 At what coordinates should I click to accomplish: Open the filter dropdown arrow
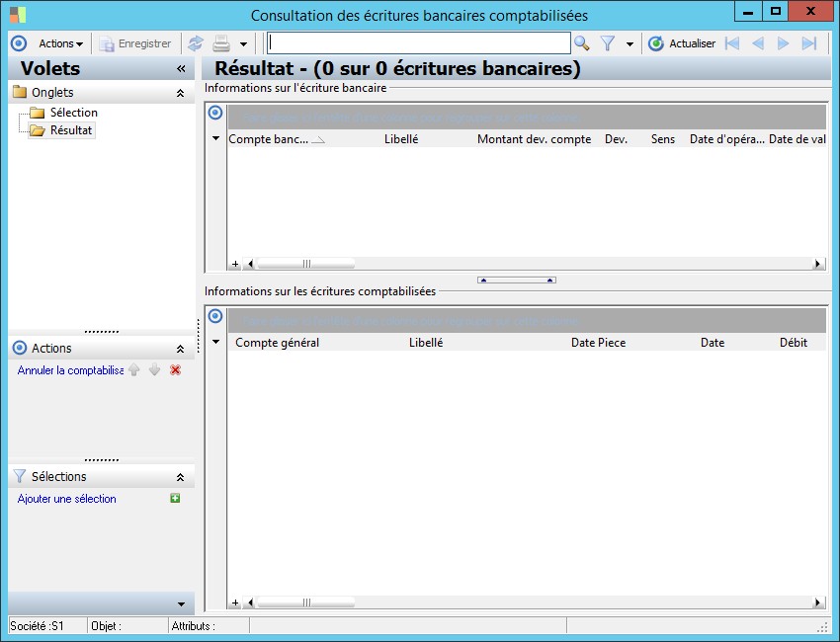pos(630,43)
